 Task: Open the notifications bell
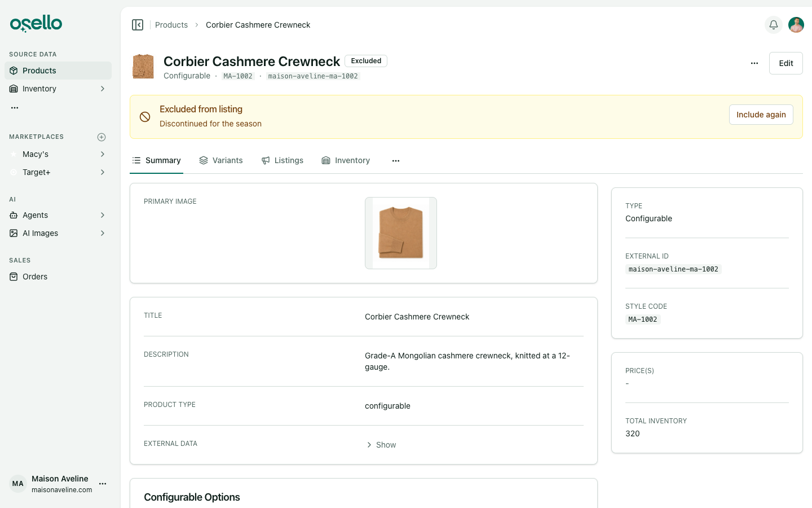coord(774,25)
